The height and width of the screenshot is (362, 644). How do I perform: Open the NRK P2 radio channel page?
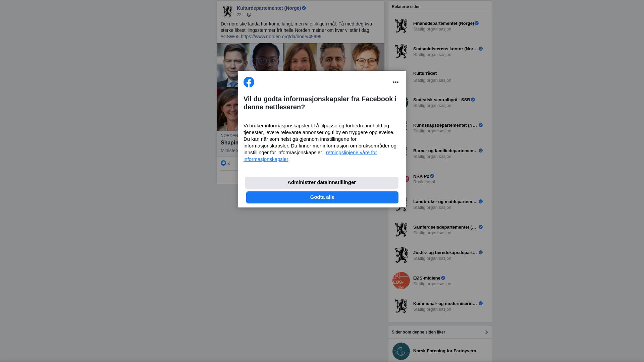[x=421, y=176]
